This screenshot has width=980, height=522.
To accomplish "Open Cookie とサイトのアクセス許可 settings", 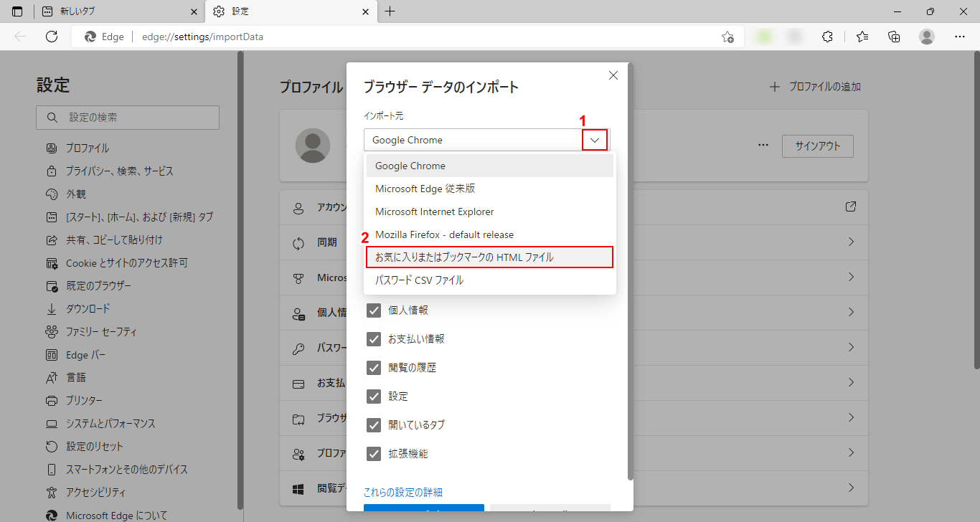I will (x=116, y=262).
